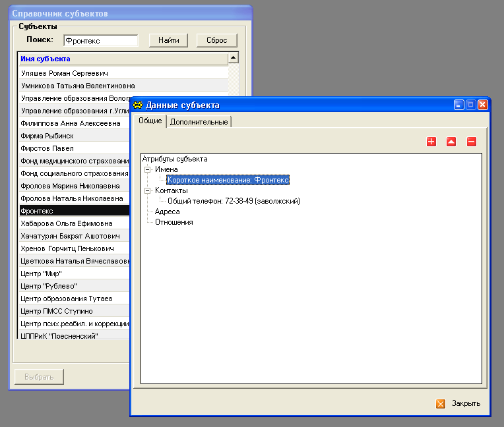
Task: Select the Общие tab
Action: point(150,121)
